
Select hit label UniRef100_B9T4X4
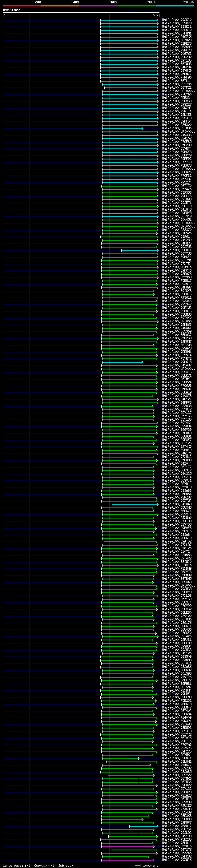[x=177, y=423]
